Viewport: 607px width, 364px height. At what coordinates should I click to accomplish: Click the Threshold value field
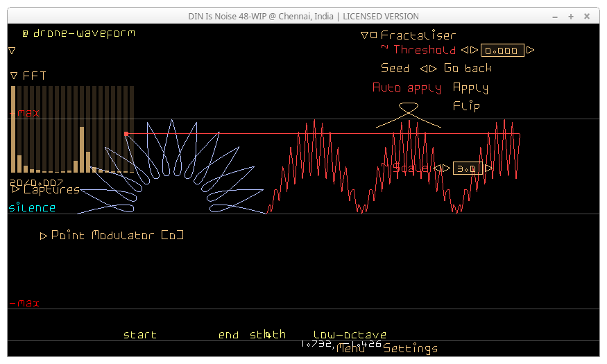click(x=502, y=51)
